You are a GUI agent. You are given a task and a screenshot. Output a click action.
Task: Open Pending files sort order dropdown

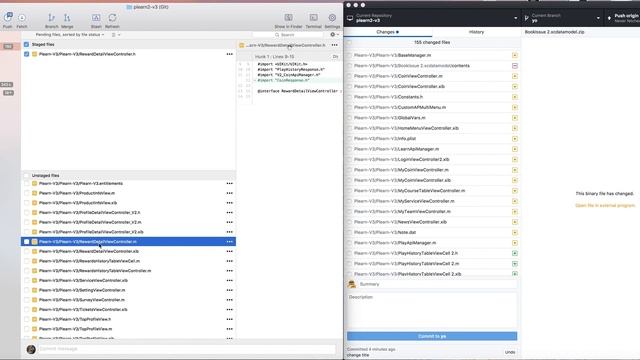pos(70,35)
